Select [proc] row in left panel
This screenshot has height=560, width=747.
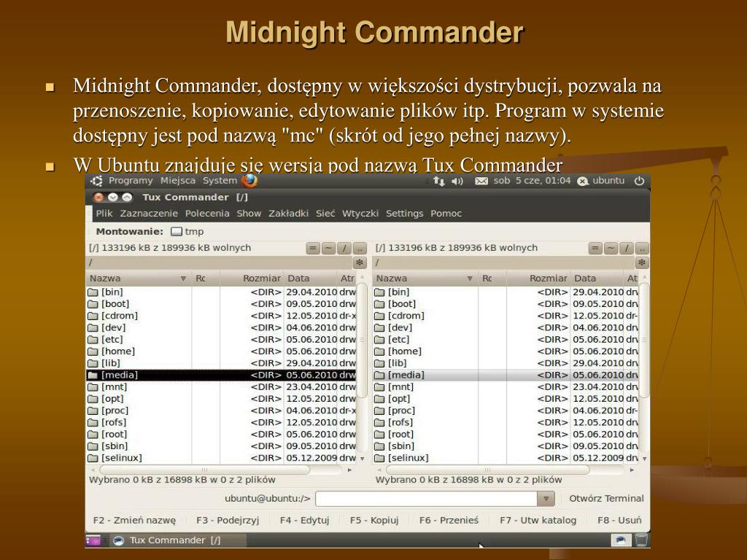[220, 411]
